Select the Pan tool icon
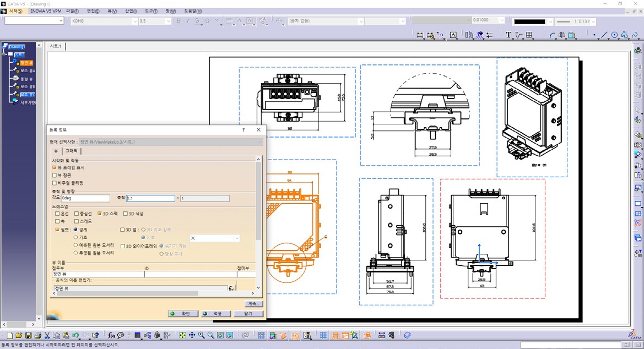This screenshot has height=349, width=644. tap(192, 335)
